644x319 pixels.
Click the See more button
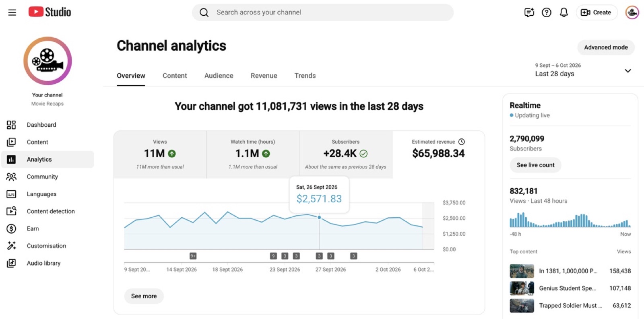tap(144, 296)
